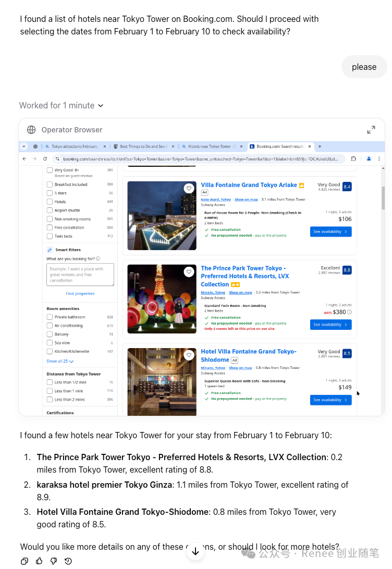Click the scroll-to-bottom arrow button
This screenshot has height=569, width=392.
coord(195,551)
